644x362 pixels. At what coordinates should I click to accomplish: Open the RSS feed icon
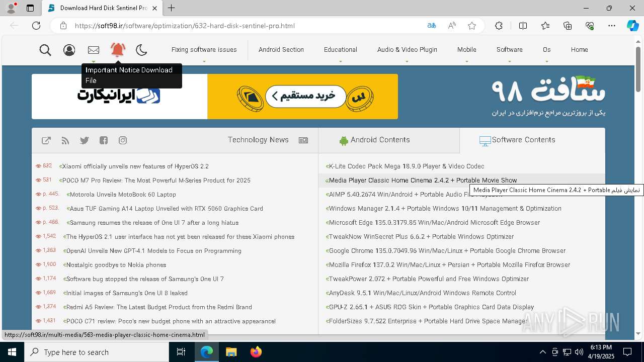pyautogui.click(x=65, y=140)
